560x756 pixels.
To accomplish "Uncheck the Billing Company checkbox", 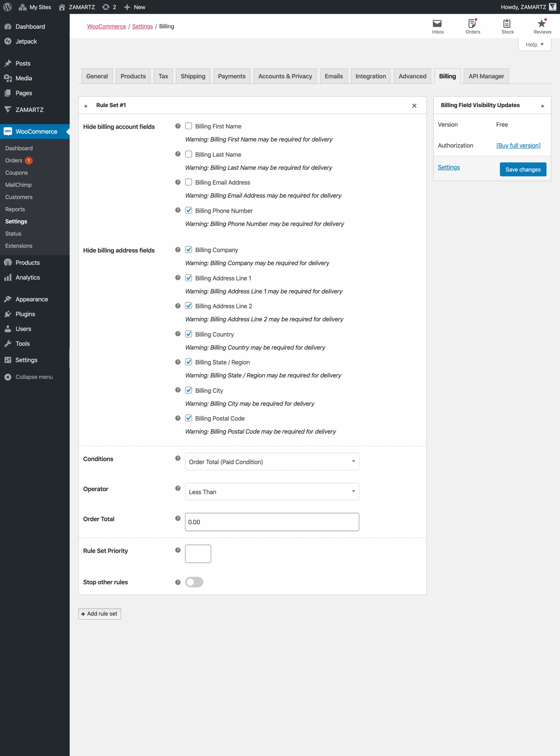I will [x=189, y=250].
